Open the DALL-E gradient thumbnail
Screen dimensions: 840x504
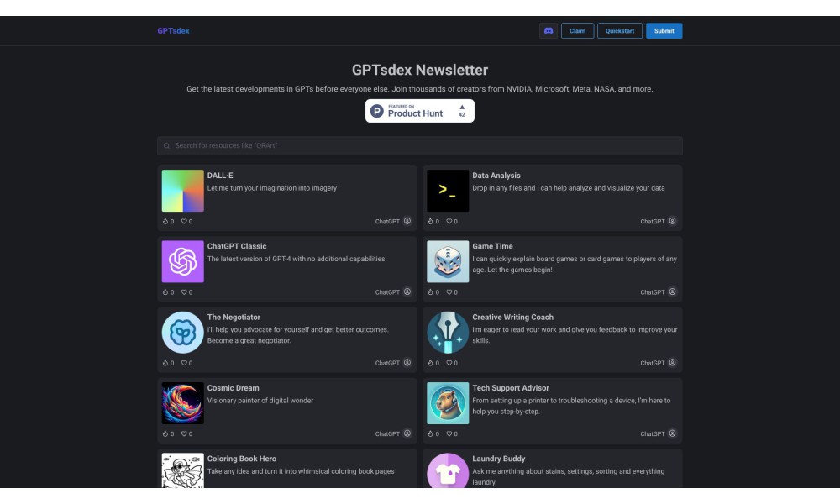pos(182,191)
